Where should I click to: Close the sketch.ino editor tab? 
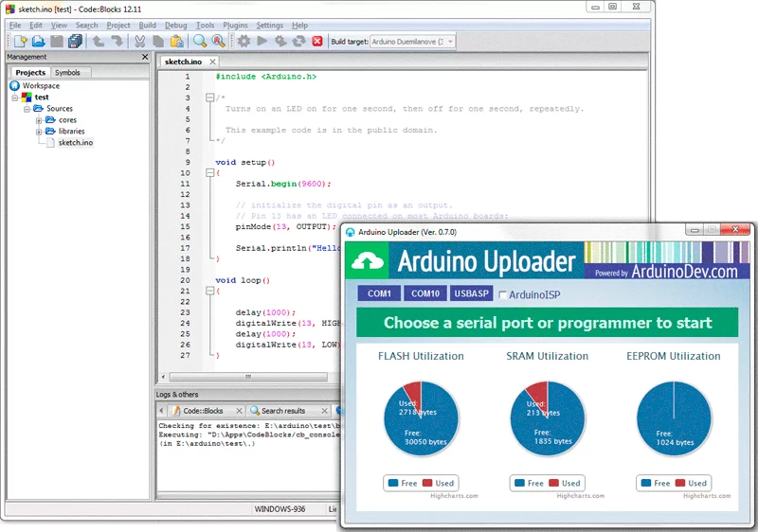pos(212,62)
